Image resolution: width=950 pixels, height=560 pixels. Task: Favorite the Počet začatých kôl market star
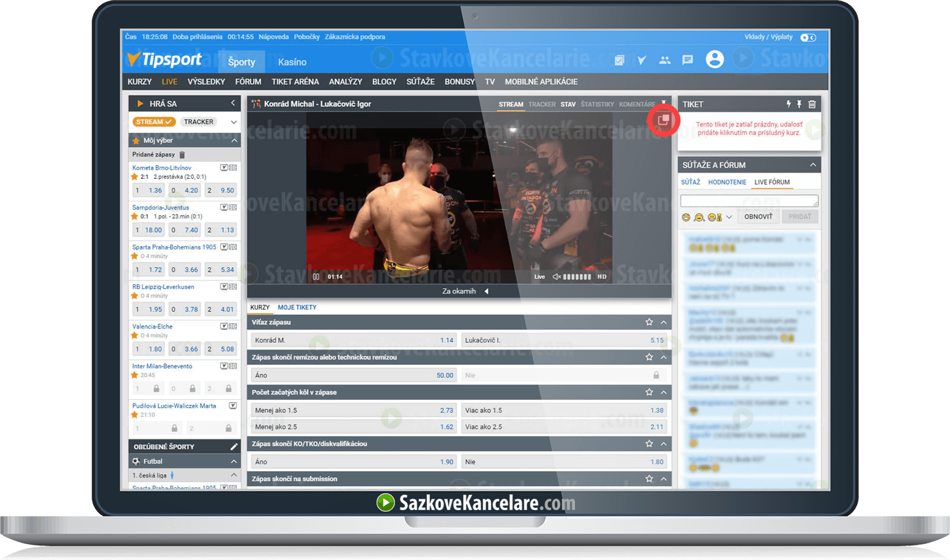(649, 392)
